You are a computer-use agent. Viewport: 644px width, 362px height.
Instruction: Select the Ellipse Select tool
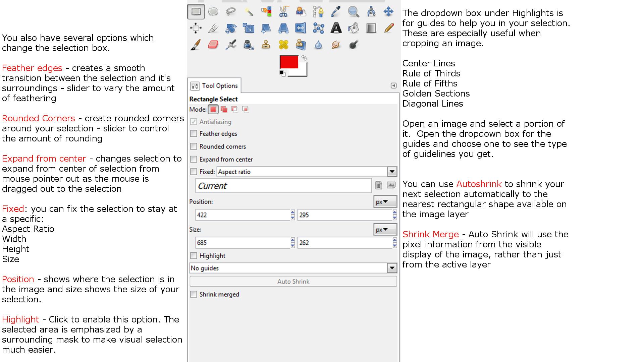click(x=213, y=12)
